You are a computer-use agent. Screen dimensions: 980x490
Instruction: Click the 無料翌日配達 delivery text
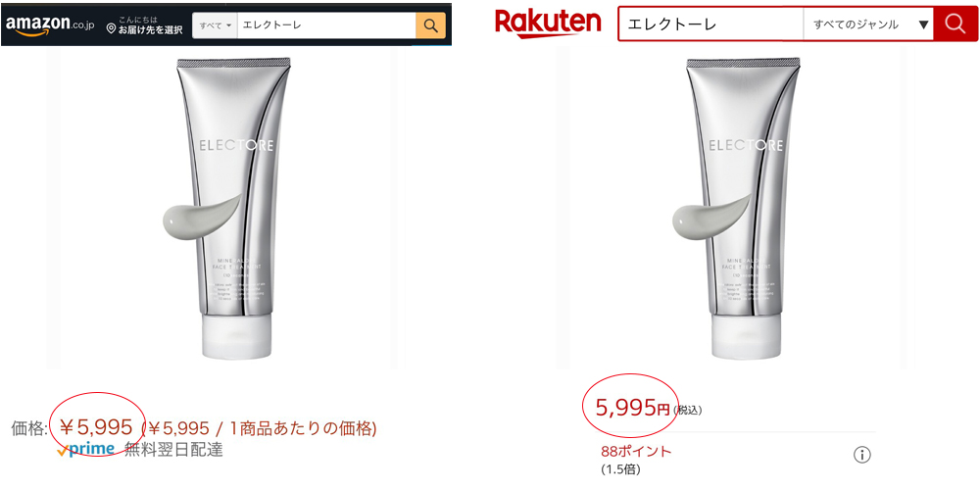173,449
